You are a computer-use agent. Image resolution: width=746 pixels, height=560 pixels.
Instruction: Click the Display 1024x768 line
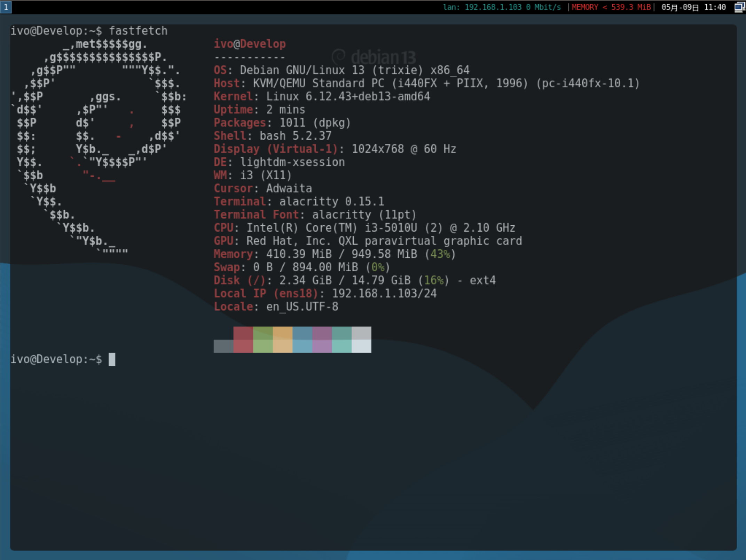[335, 149]
